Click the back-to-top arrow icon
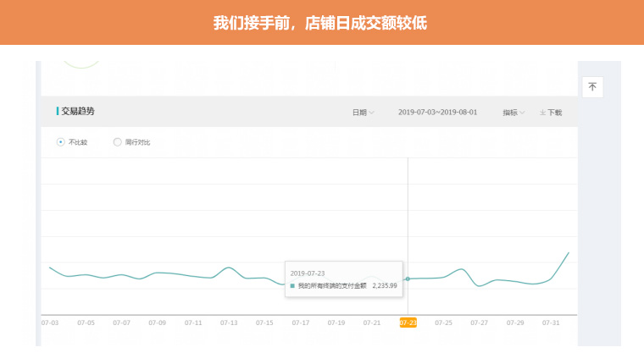The width and height of the screenshot is (644, 364). point(592,87)
